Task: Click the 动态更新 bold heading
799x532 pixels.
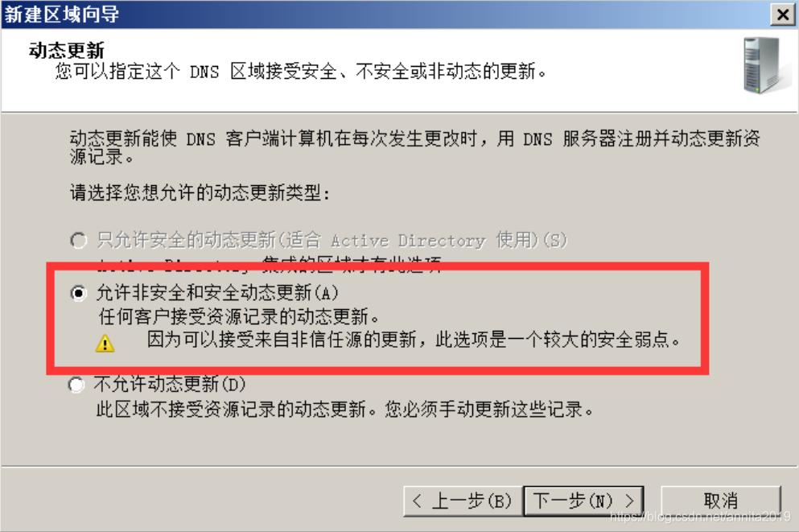Action: tap(67, 51)
